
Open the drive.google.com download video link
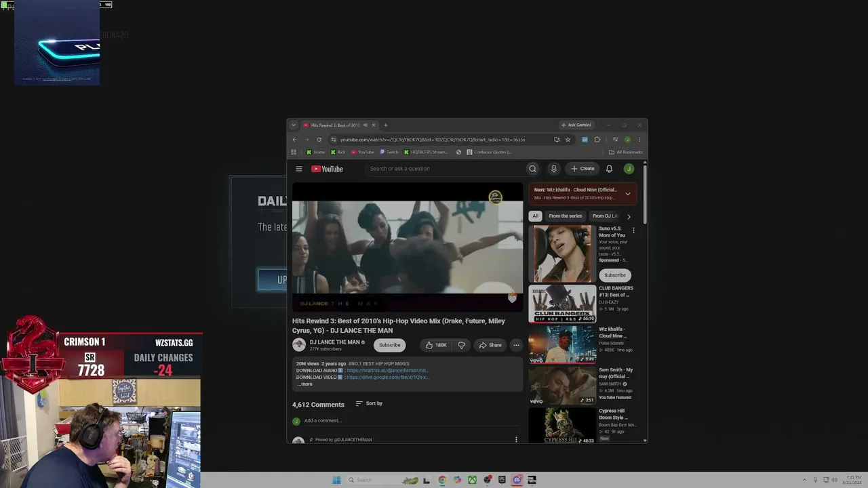click(x=388, y=378)
